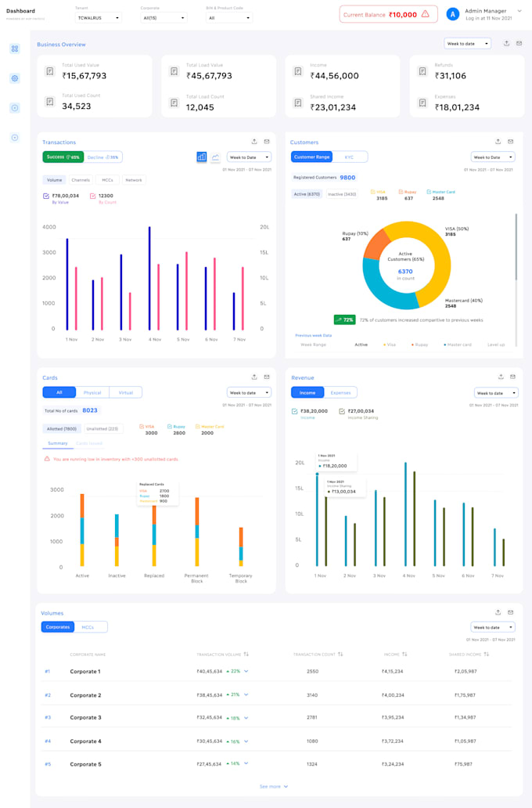
Task: Click the export icon in Cards panel
Action: [254, 377]
